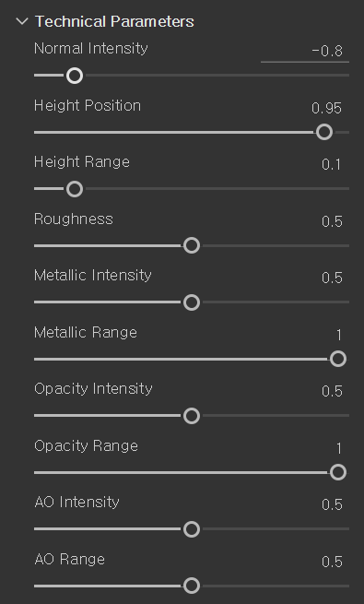This screenshot has height=604, width=364.
Task: Click the Opacity Range slider handle
Action: [338, 473]
